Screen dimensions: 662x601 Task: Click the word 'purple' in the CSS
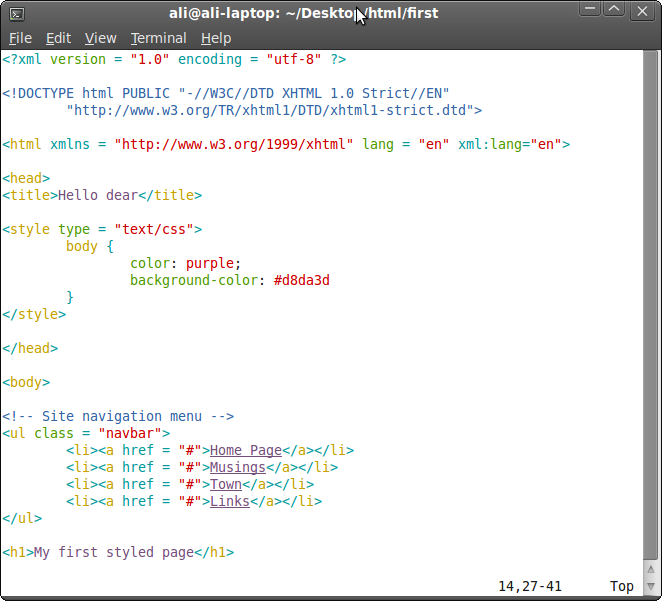coord(210,263)
